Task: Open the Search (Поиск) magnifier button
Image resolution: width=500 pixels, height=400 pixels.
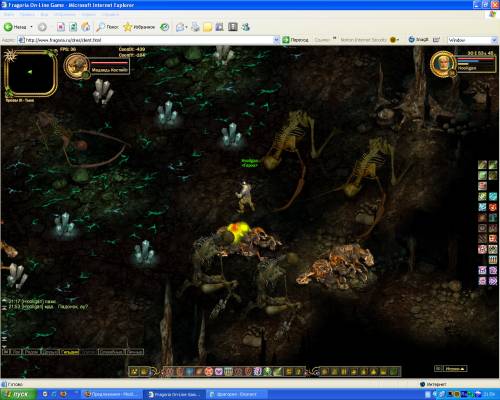Action: point(107,27)
